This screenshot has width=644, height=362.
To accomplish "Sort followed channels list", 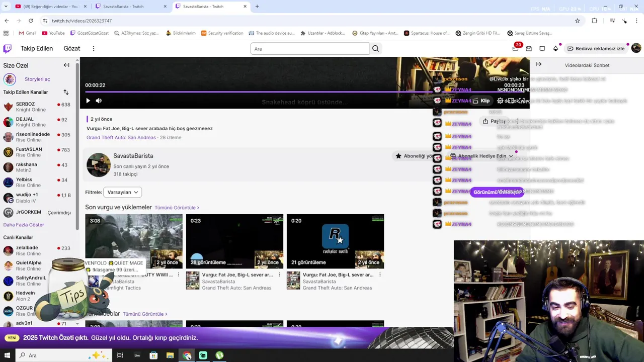I will [x=66, y=92].
